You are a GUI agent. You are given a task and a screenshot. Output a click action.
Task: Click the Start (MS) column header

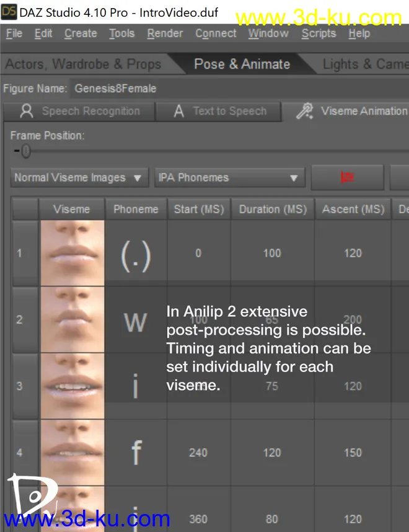pyautogui.click(x=199, y=210)
